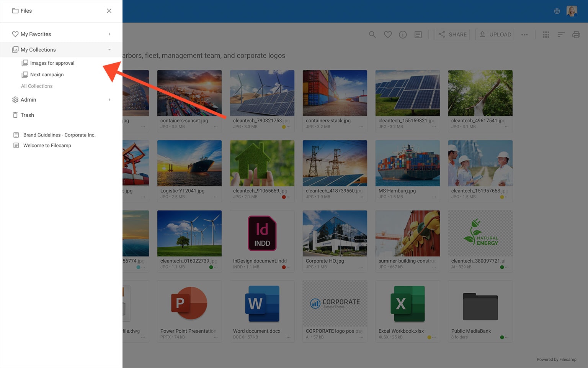Viewport: 588px width, 368px height.
Task: Click the favorites heart icon in toolbar
Action: [x=388, y=34]
